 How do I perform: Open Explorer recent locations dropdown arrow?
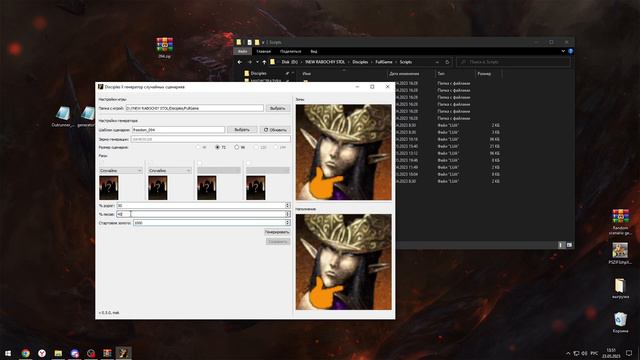(x=257, y=62)
